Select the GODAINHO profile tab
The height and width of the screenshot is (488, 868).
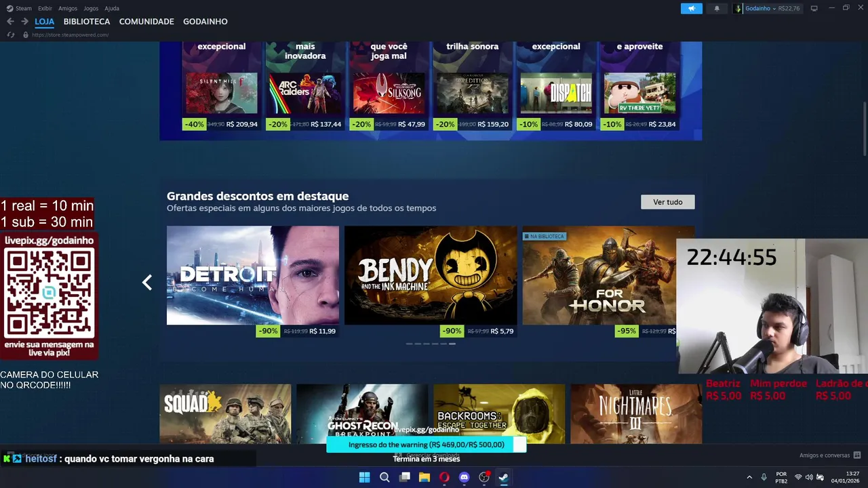pyautogui.click(x=205, y=22)
